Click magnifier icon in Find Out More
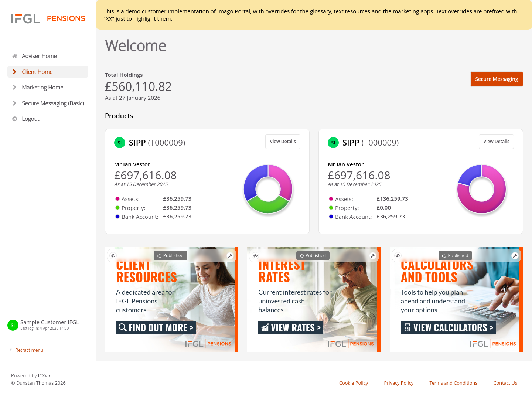The height and width of the screenshot is (398, 532). point(123,327)
